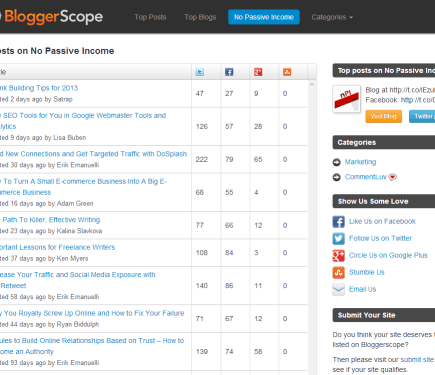The width and height of the screenshot is (435, 375).
Task: Open Link Building Tips for 2013 post
Action: (x=39, y=88)
